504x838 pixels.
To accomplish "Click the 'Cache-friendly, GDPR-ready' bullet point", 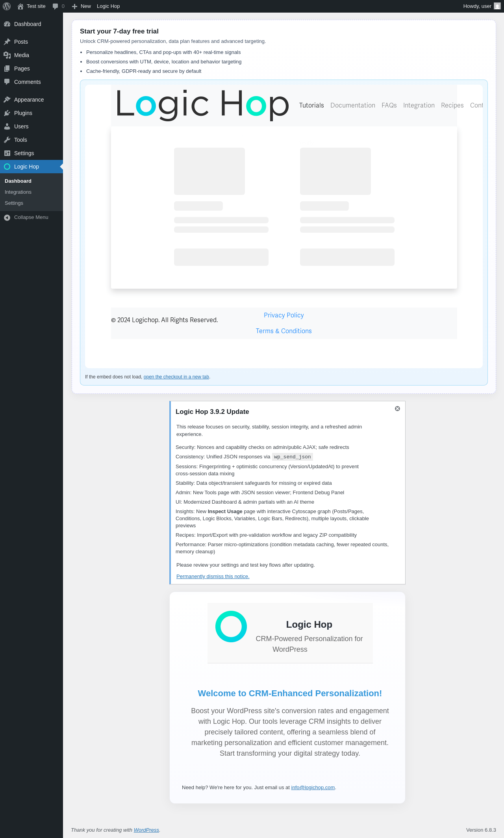I will click(x=144, y=71).
